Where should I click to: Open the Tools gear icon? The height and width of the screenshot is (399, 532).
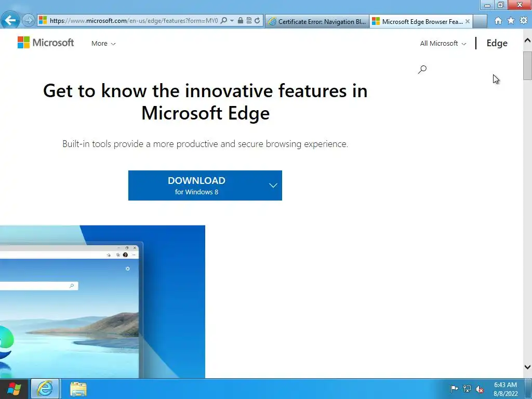click(524, 21)
